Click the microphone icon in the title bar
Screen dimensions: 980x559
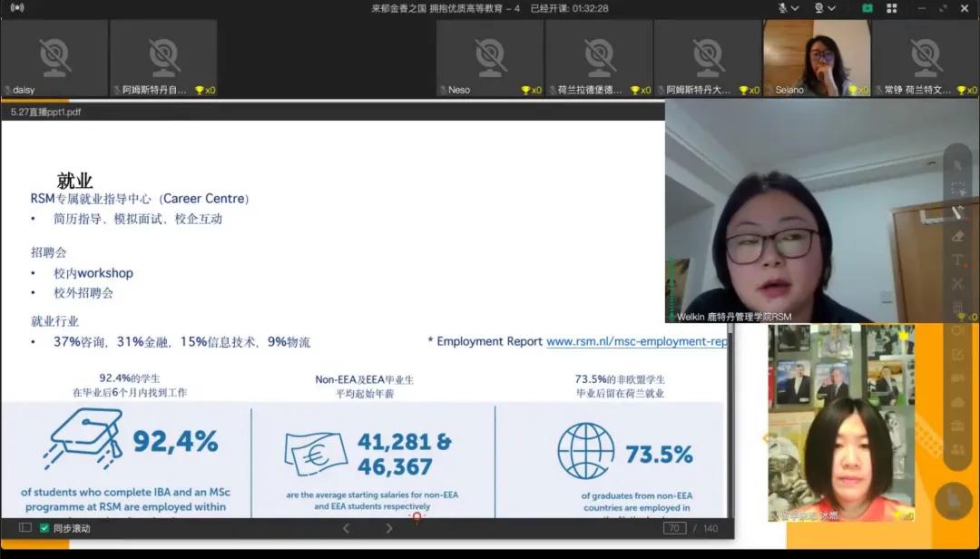point(783,8)
